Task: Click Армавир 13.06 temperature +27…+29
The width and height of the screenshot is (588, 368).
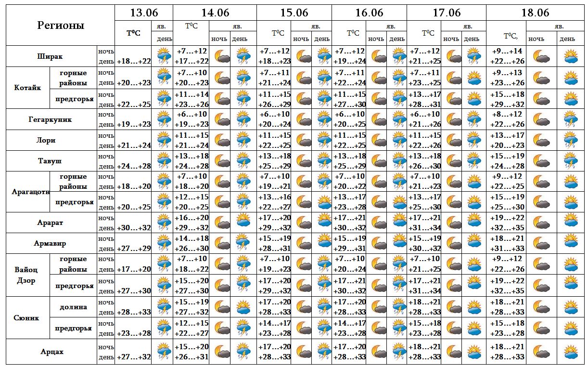Action: [134, 249]
